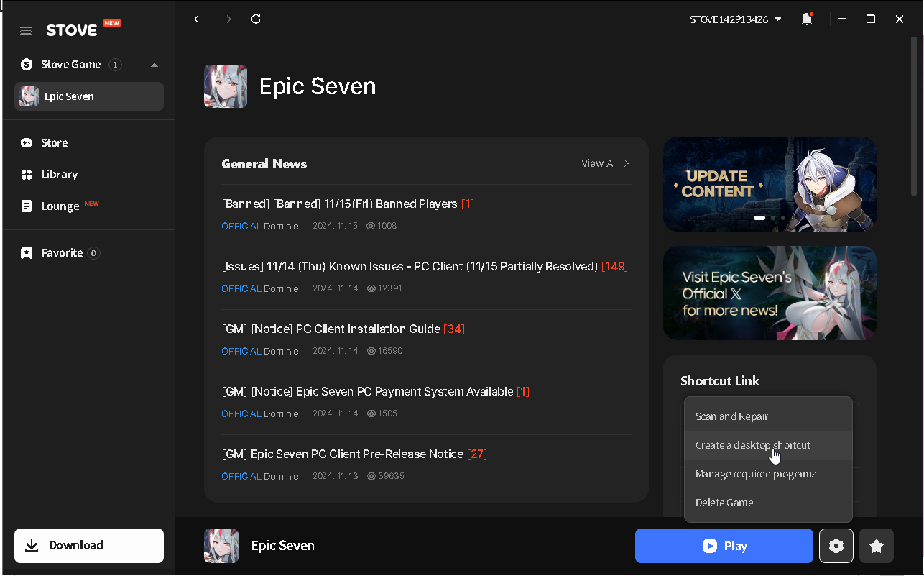Open the 11/15 Banned Players post

(348, 204)
